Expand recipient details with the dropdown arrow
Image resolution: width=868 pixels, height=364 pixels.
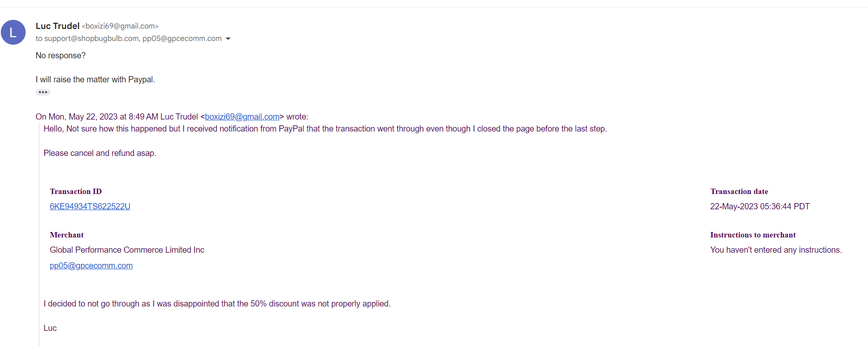click(x=228, y=39)
